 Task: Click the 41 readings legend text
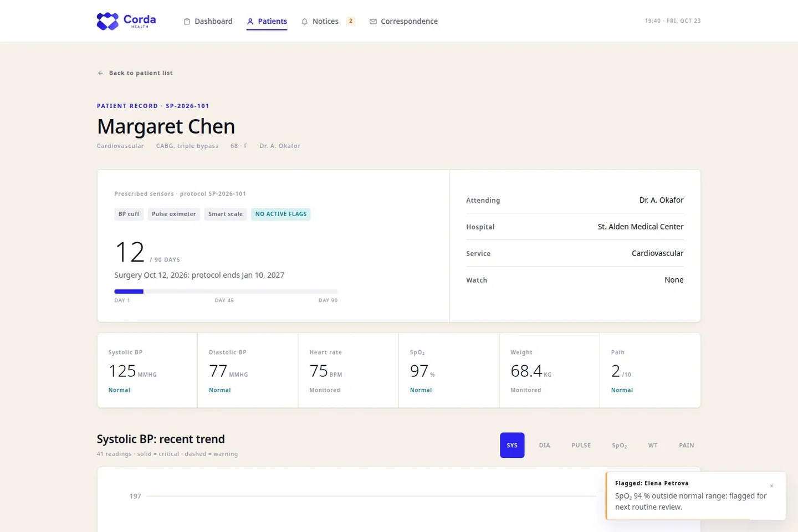(x=167, y=454)
